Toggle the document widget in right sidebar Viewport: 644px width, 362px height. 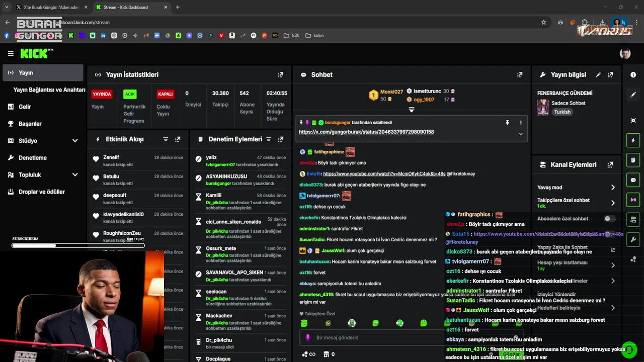click(633, 160)
